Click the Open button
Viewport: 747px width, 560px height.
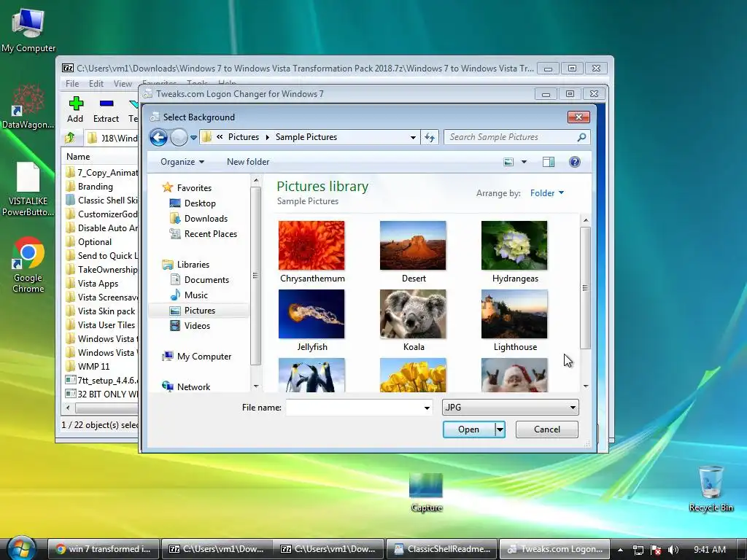[x=469, y=429]
